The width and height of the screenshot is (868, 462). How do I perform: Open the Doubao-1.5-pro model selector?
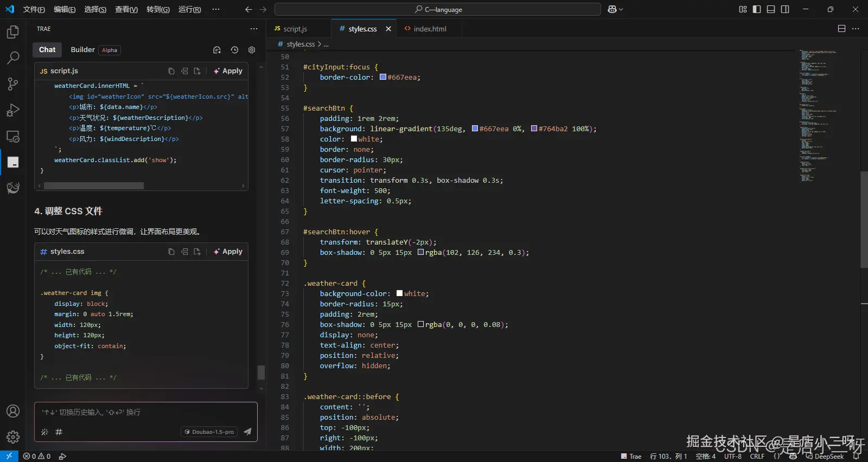[x=209, y=432]
